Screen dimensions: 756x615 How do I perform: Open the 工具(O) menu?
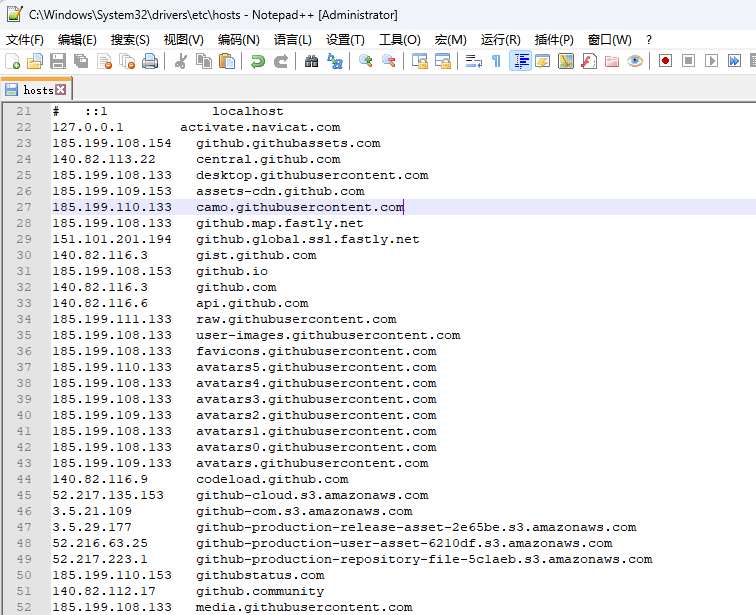coord(400,40)
